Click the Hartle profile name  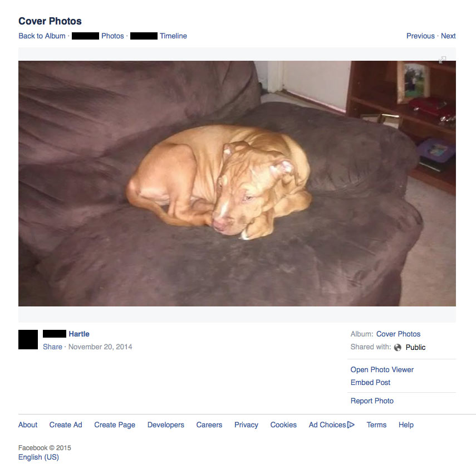click(x=79, y=334)
